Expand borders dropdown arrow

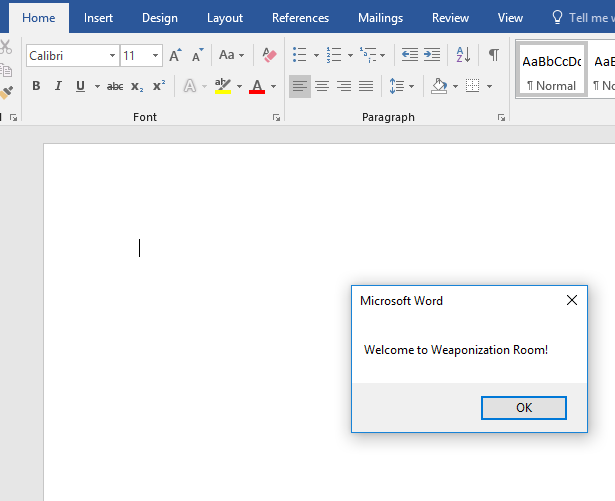tap(489, 86)
